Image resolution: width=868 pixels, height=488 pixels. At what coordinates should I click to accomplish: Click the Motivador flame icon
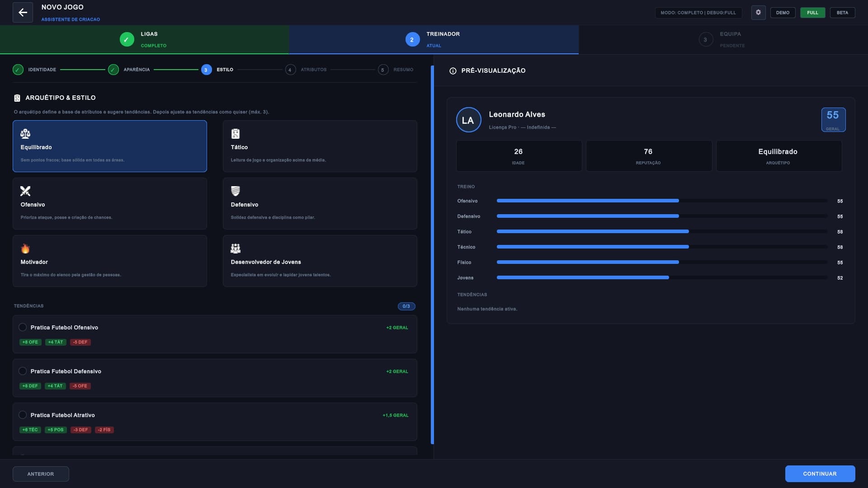coord(25,249)
